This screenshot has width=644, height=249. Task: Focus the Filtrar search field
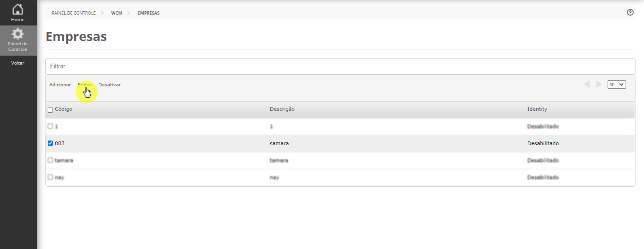pos(340,66)
